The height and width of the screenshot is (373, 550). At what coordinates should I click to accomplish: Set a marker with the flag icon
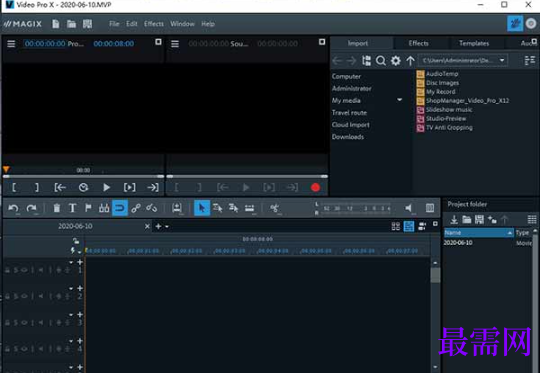coord(88,208)
